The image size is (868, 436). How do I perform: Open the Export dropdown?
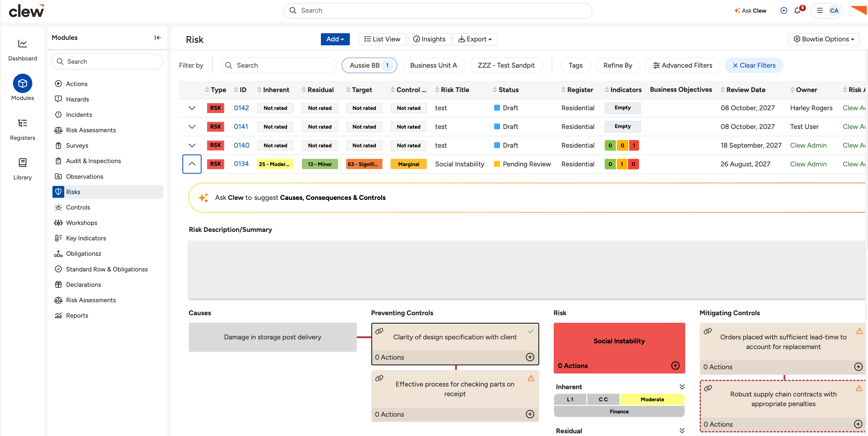475,39
